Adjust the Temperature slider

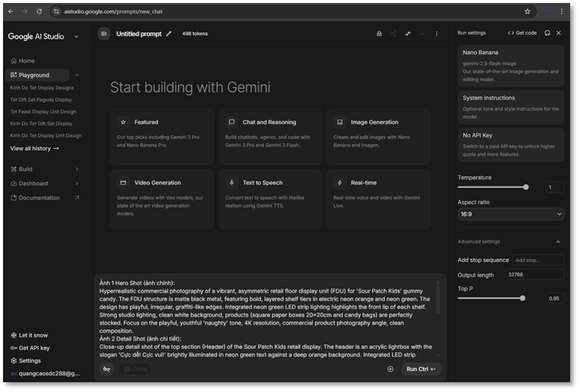[x=526, y=187]
